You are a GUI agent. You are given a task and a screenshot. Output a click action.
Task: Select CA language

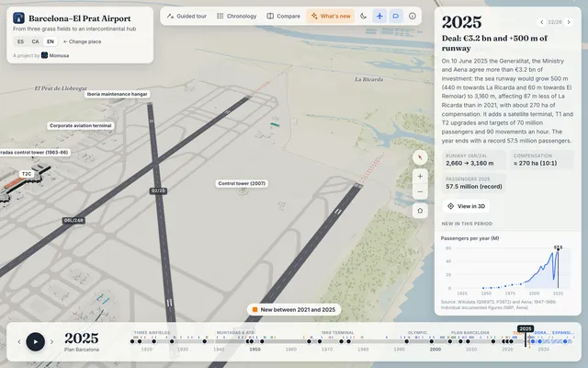35,41
